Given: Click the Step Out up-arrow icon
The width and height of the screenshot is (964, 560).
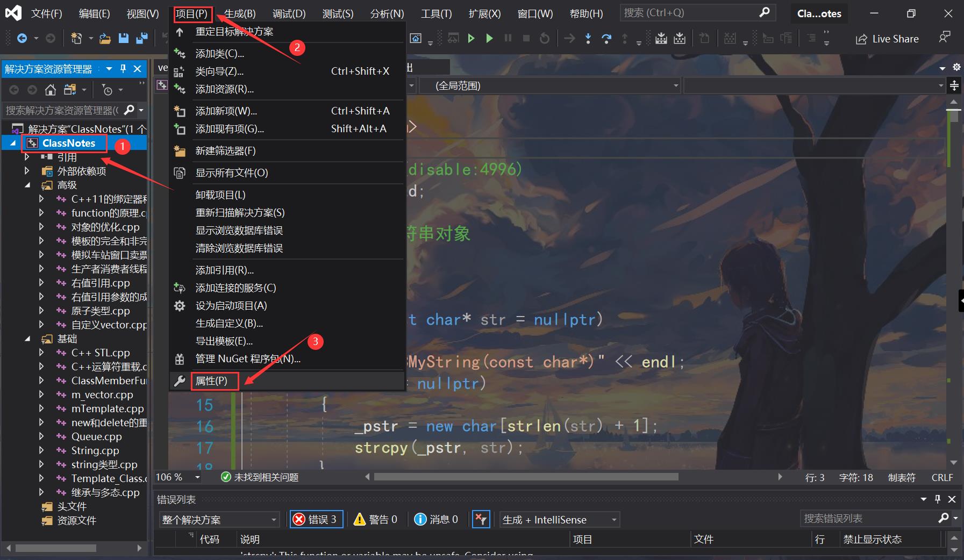Looking at the screenshot, I should pos(625,38).
